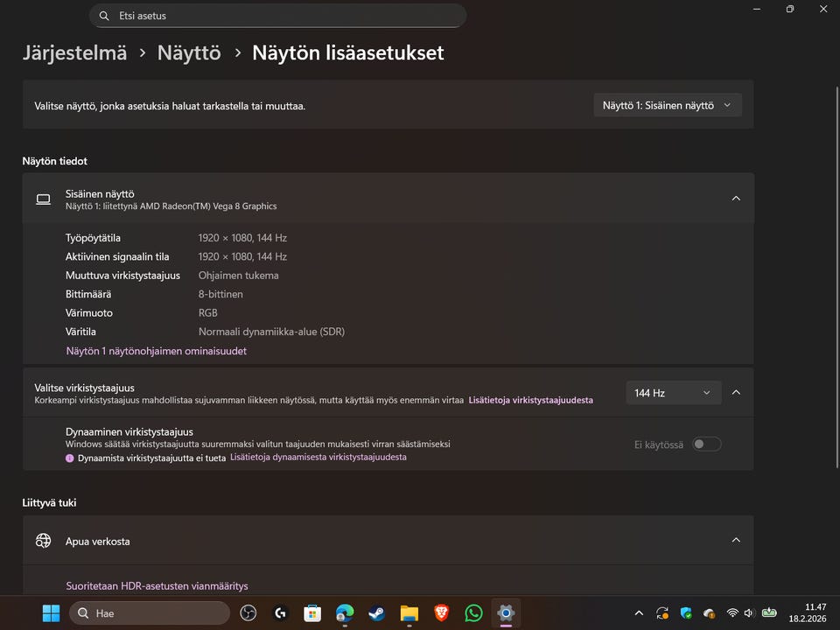The image size is (840, 630).
Task: Collapse the Sisäinen näyttö section chevron
Action: [x=736, y=199]
